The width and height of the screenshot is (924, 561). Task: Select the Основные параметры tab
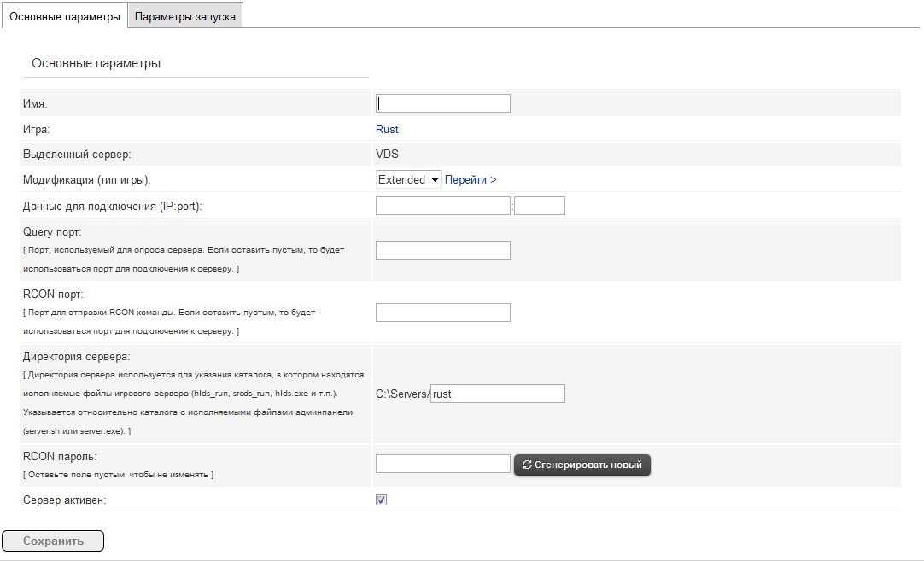pos(65,16)
